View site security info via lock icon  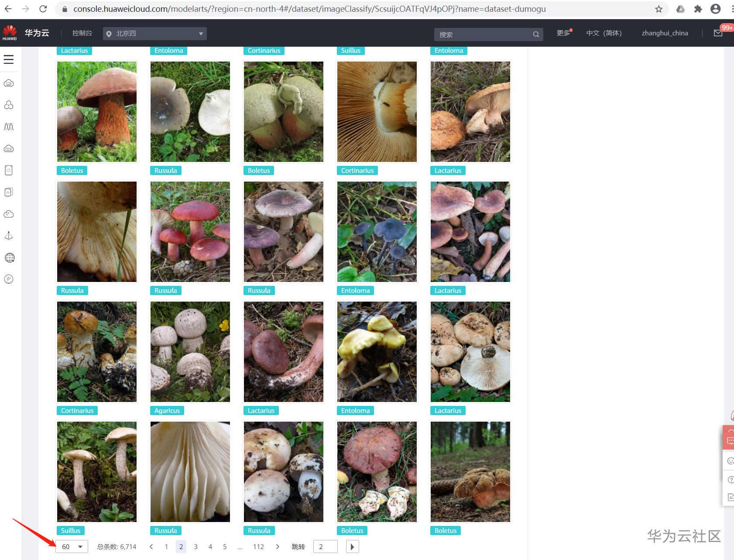65,9
